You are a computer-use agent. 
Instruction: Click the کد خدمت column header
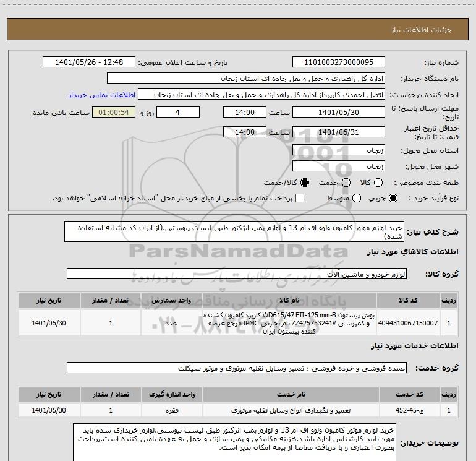tap(409, 394)
